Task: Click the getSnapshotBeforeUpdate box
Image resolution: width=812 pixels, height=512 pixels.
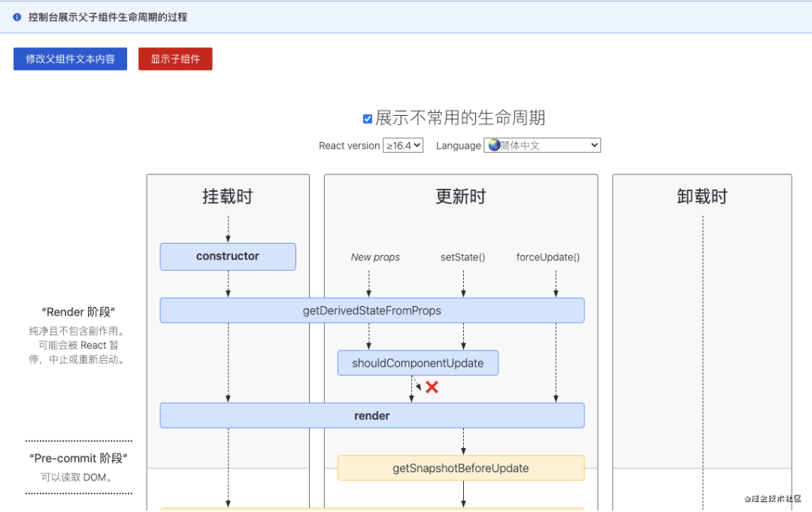Action: (461, 468)
